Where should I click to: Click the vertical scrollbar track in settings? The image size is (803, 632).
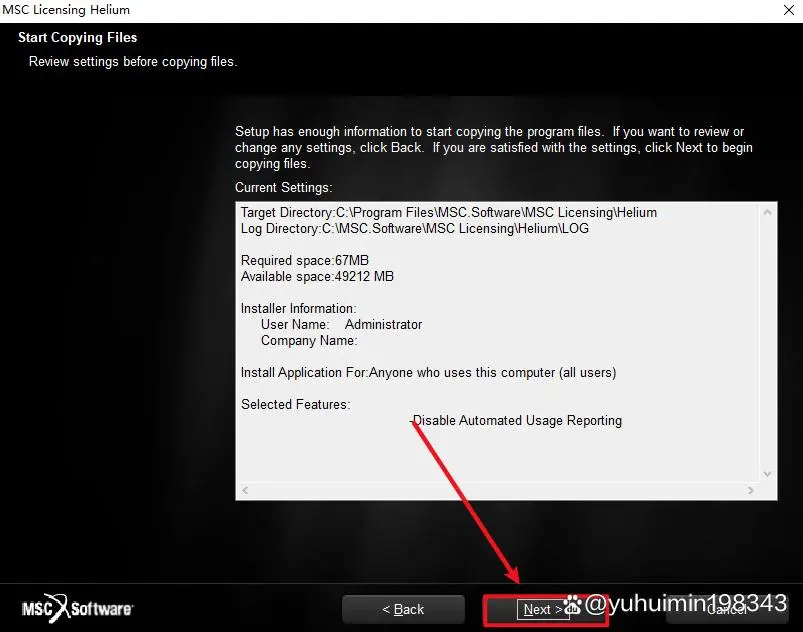(767, 343)
